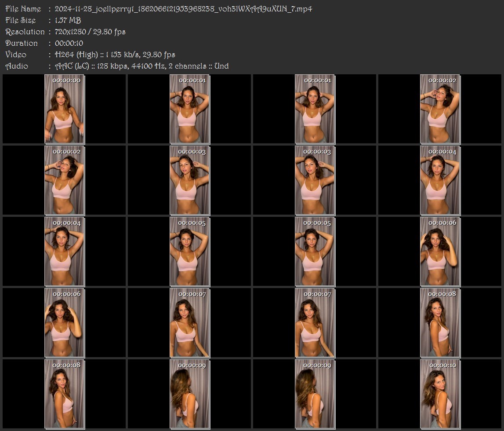
Task: Click the 'Resolution' label
Action: 25,32
